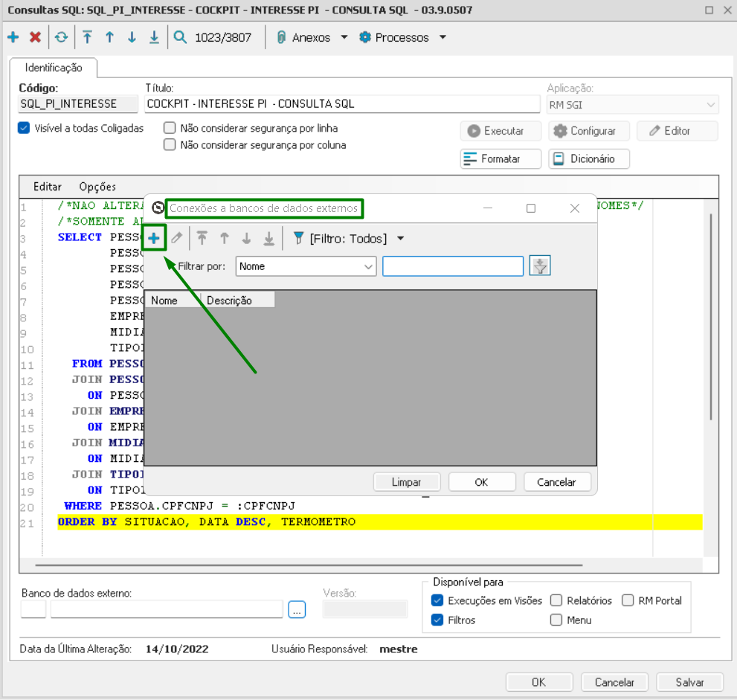Open Anexos attachments
Screen dimensions: 737x700
point(303,37)
